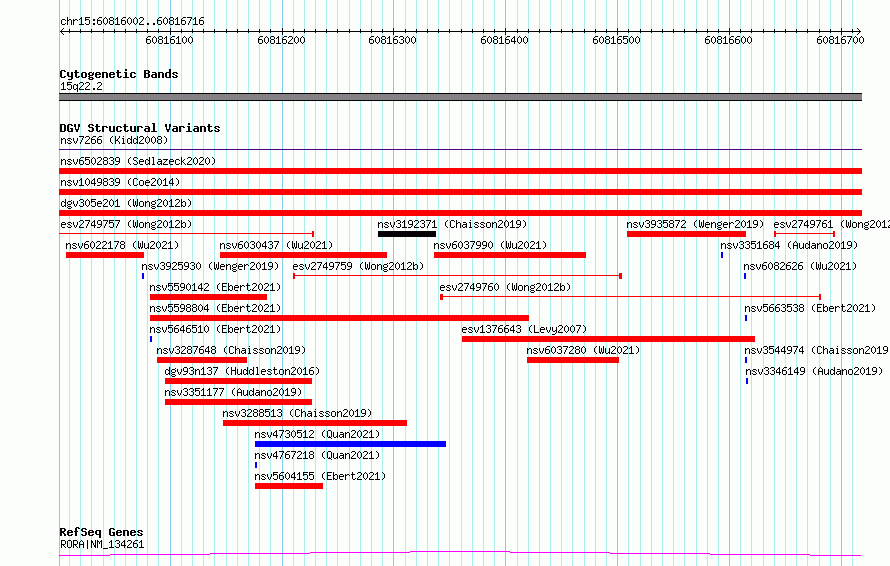The width and height of the screenshot is (890, 566).
Task: Click the red bar under nsv6037280
Action: [x=573, y=360]
